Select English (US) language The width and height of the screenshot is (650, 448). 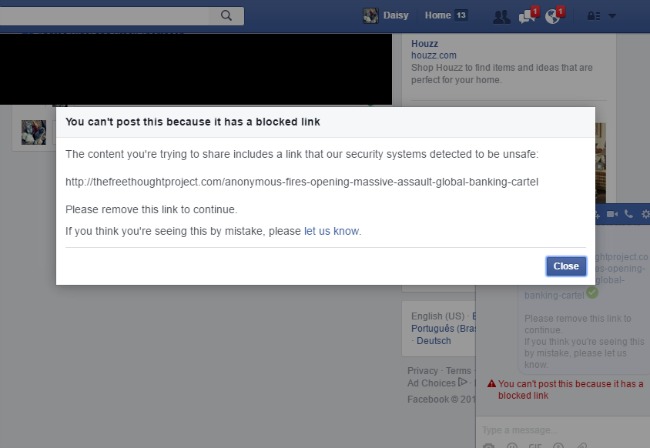click(438, 316)
